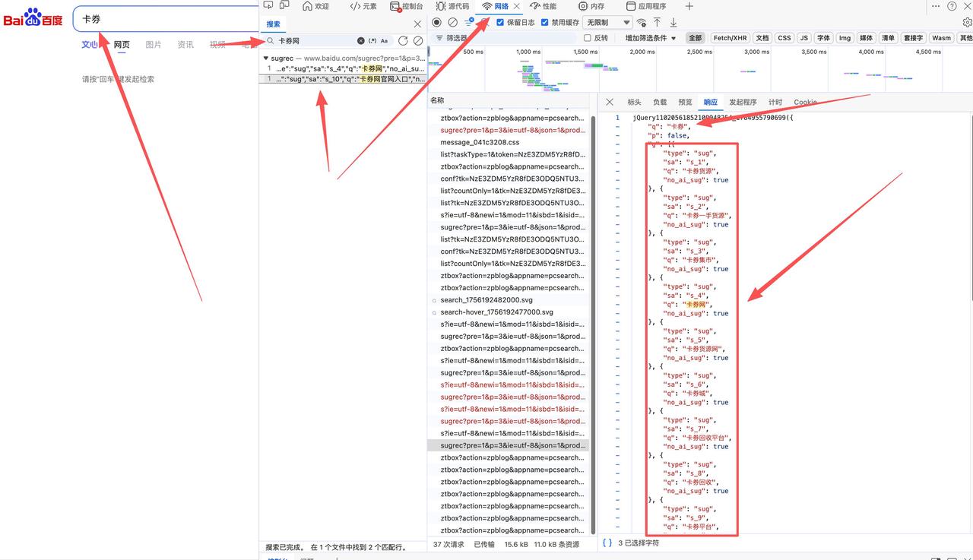Image resolution: width=973 pixels, height=560 pixels.
Task: Filter requests by 套接字
Action: (x=913, y=38)
